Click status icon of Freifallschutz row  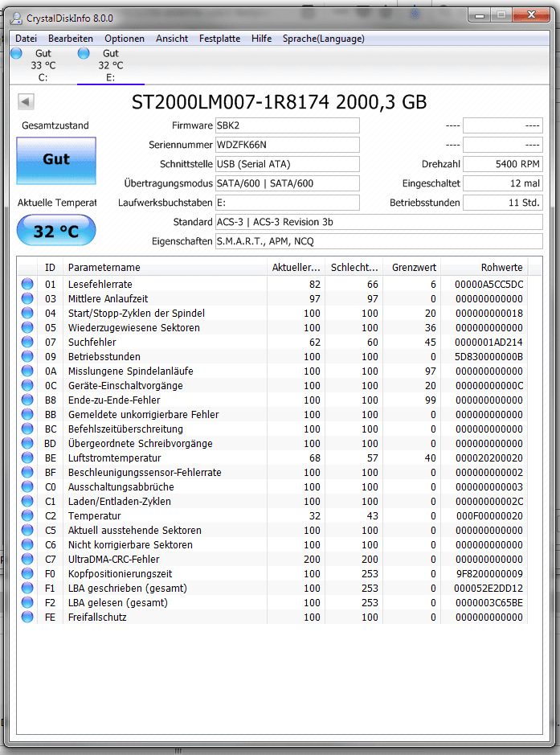[x=27, y=617]
